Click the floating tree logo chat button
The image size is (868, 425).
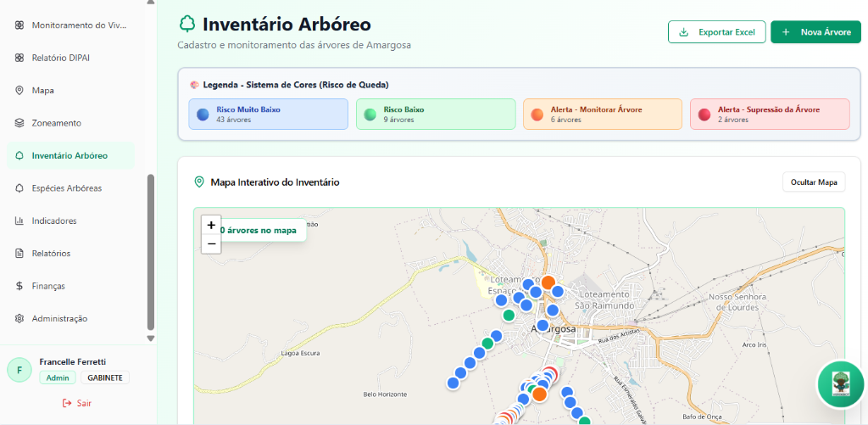point(841,384)
